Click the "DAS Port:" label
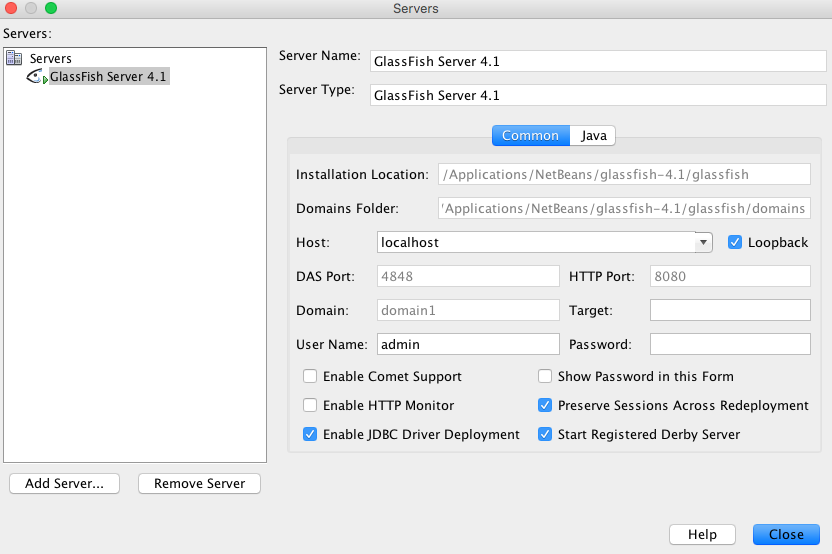 (325, 276)
